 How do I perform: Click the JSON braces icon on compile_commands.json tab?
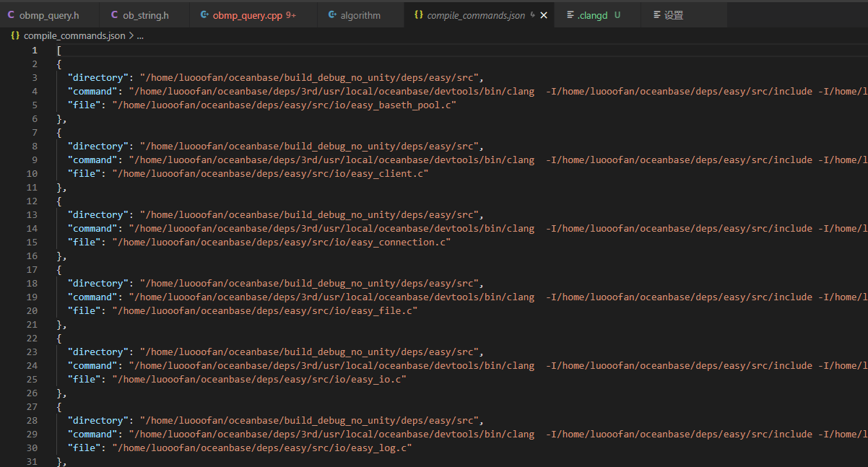419,14
